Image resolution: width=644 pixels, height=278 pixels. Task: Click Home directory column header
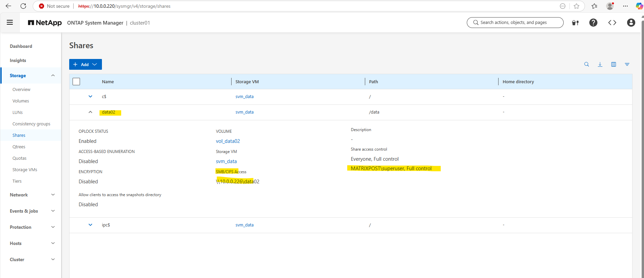pyautogui.click(x=518, y=82)
